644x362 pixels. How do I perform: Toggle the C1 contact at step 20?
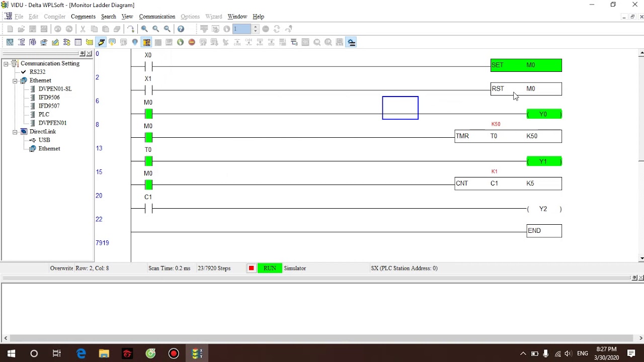(148, 208)
